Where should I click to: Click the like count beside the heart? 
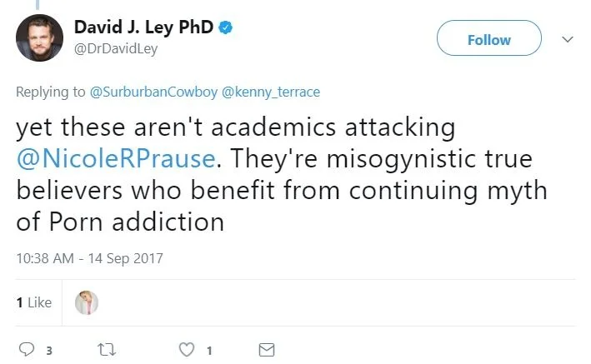pyautogui.click(x=209, y=351)
